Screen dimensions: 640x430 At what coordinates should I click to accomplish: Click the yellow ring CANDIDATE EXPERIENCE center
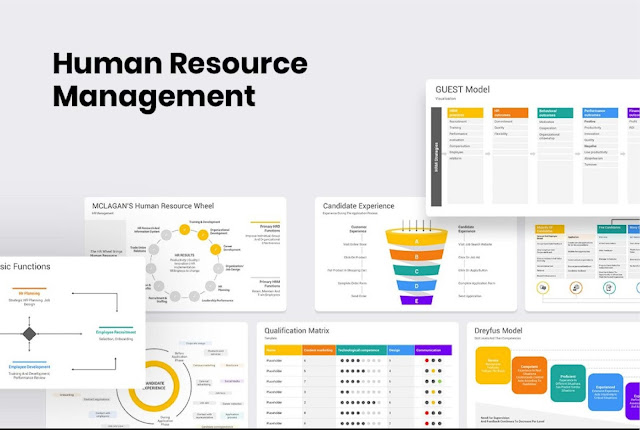point(154,386)
